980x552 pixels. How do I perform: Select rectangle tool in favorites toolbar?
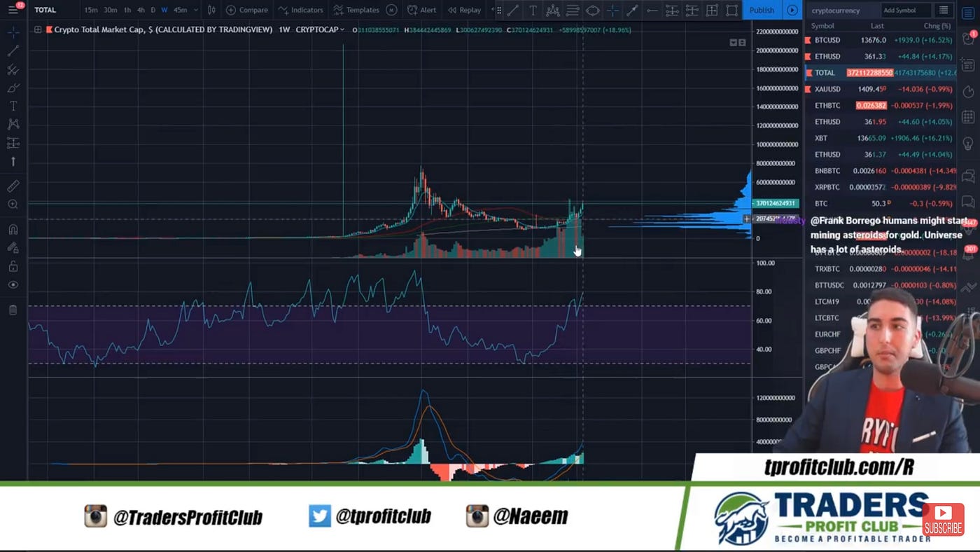click(x=731, y=10)
